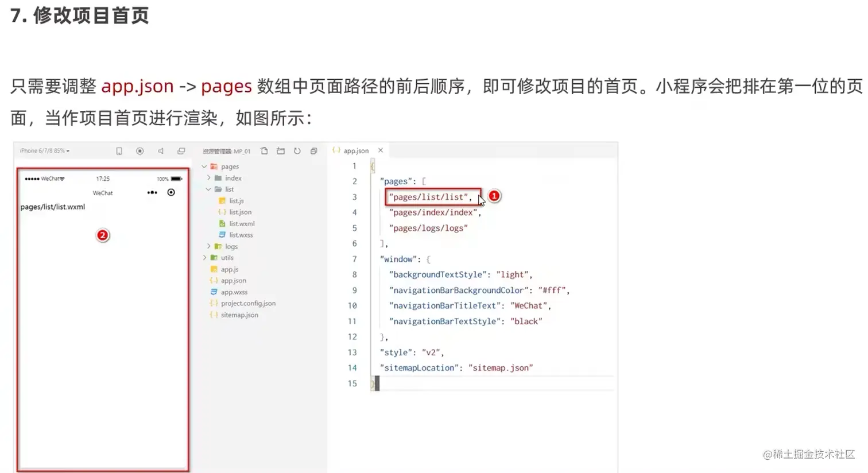The height and width of the screenshot is (473, 868).
Task: Open sitemap.json in the file tree
Action: (x=239, y=315)
